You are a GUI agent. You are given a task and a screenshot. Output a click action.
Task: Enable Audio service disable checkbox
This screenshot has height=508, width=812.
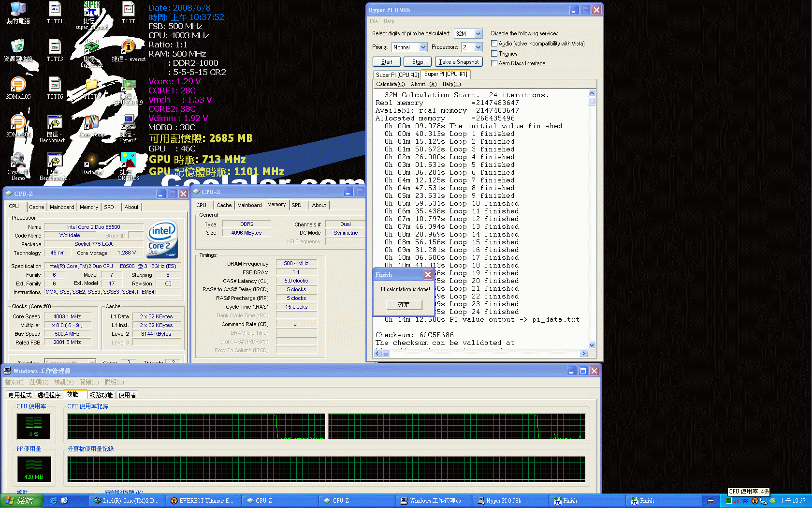point(494,43)
